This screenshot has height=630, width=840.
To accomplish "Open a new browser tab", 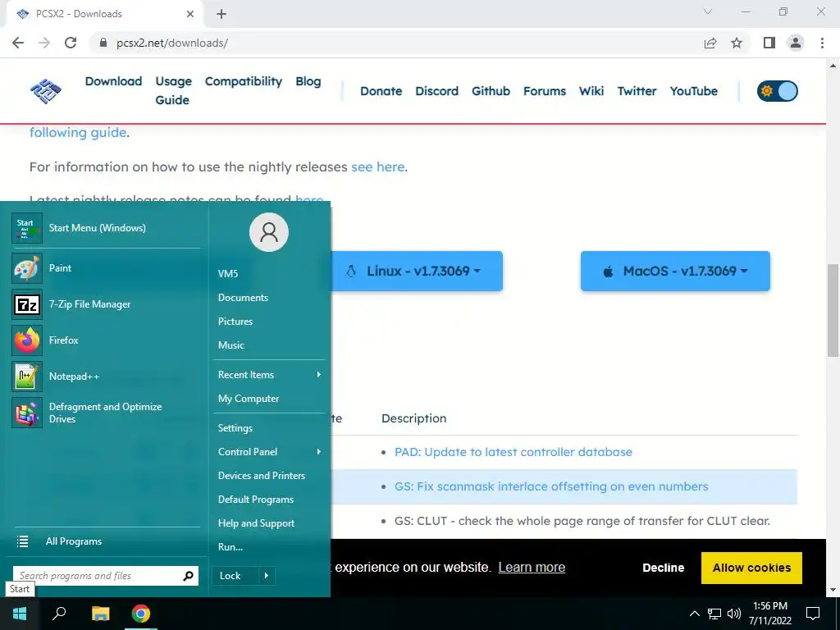I will click(221, 14).
